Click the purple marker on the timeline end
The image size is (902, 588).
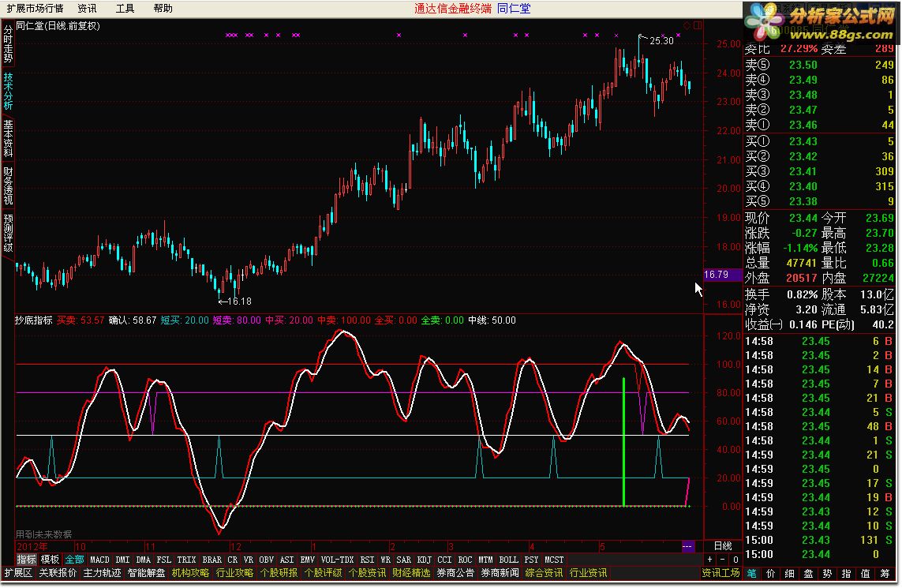(687, 546)
